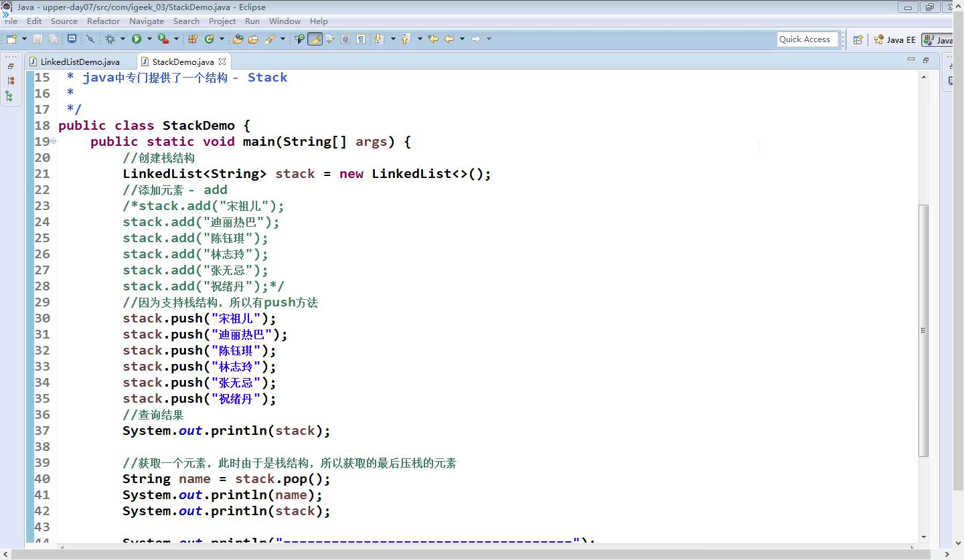Click the New Java Package icon
Screen dimensions: 964x560
(193, 39)
